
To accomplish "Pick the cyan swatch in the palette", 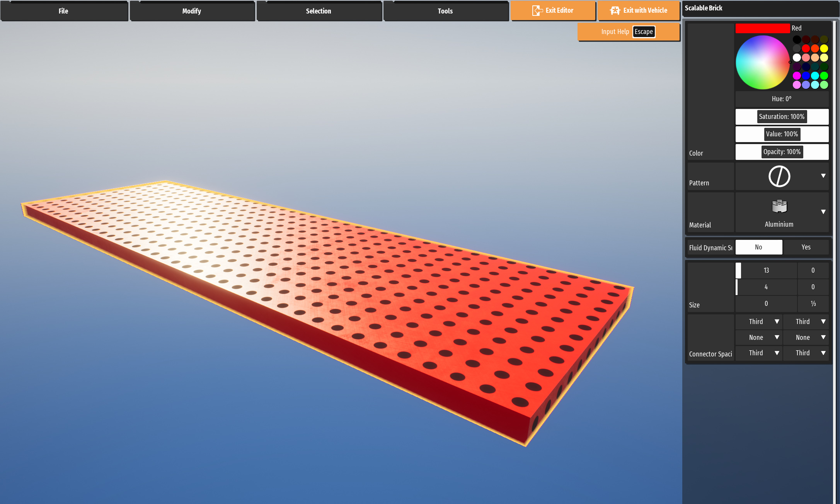I will [x=815, y=76].
